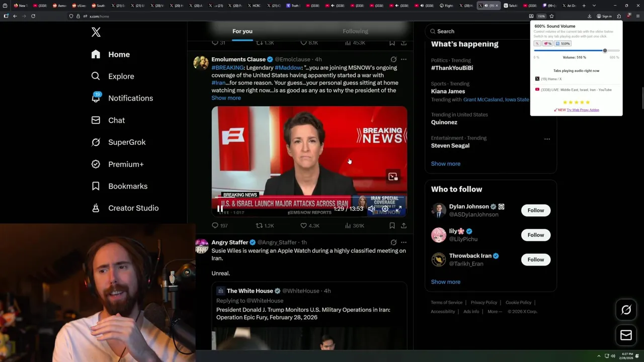Screen dimensions: 644x362
Task: Bookmark the Emoluments Clause post
Action: pos(392,226)
